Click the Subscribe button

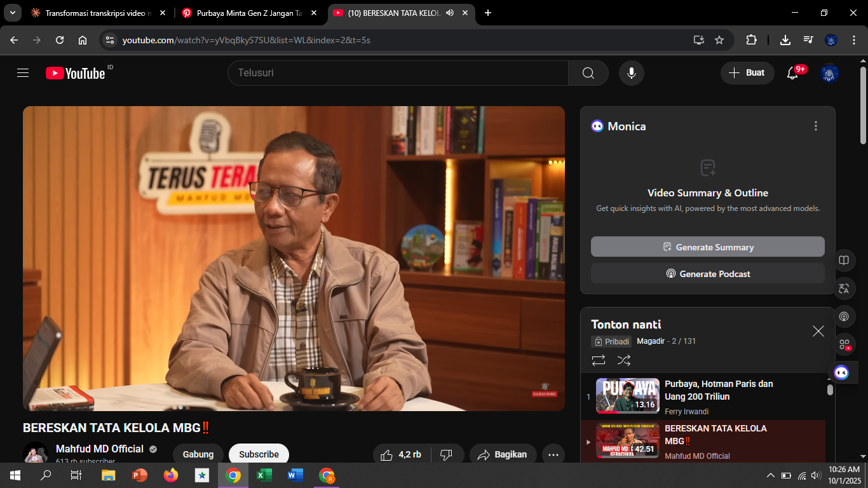pos(259,454)
